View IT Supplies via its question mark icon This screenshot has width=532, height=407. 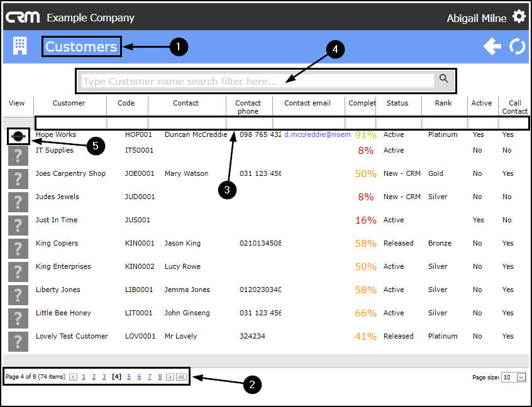pyautogui.click(x=18, y=156)
